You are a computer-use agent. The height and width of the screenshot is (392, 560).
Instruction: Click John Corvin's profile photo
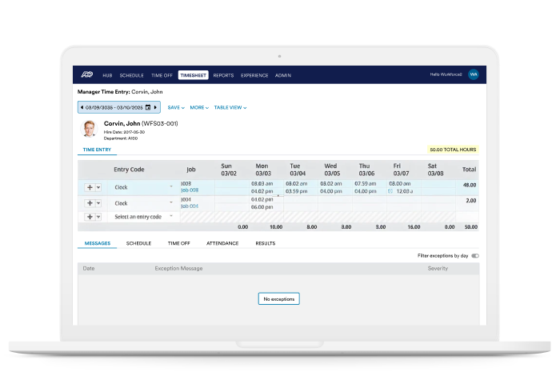coord(89,129)
